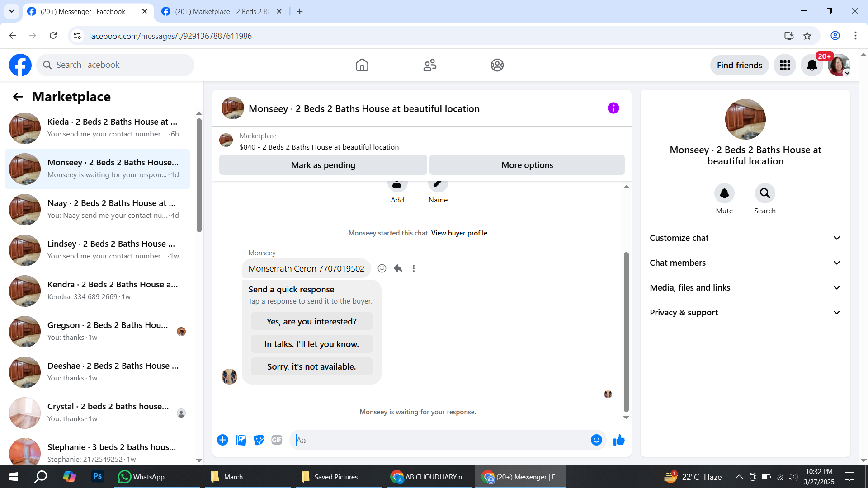Open Photoshop from the taskbar
The image size is (868, 488).
click(x=97, y=476)
